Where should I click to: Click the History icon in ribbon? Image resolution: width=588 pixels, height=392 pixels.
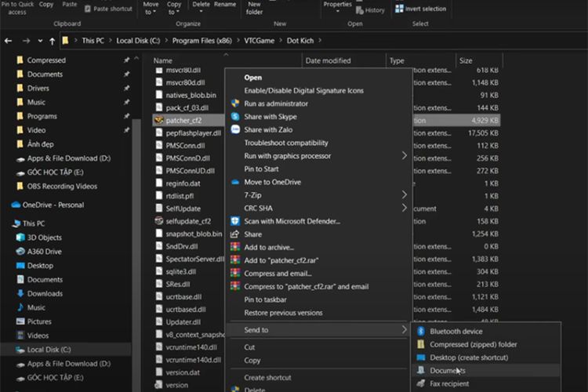pyautogui.click(x=359, y=10)
